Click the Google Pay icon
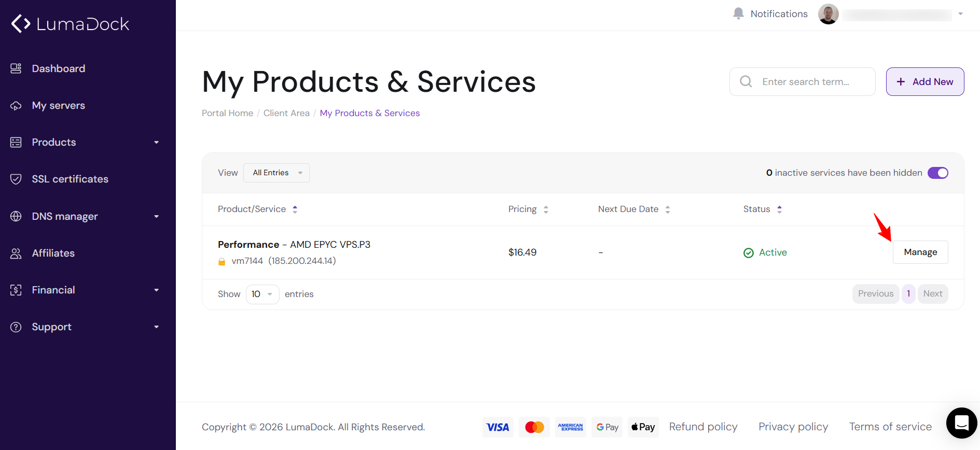 [x=607, y=427]
